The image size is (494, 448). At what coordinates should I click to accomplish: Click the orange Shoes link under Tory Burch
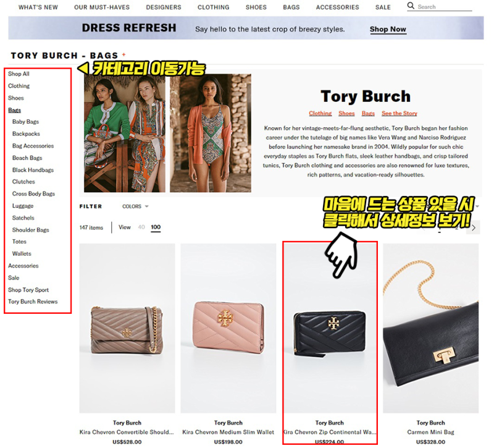(x=346, y=113)
